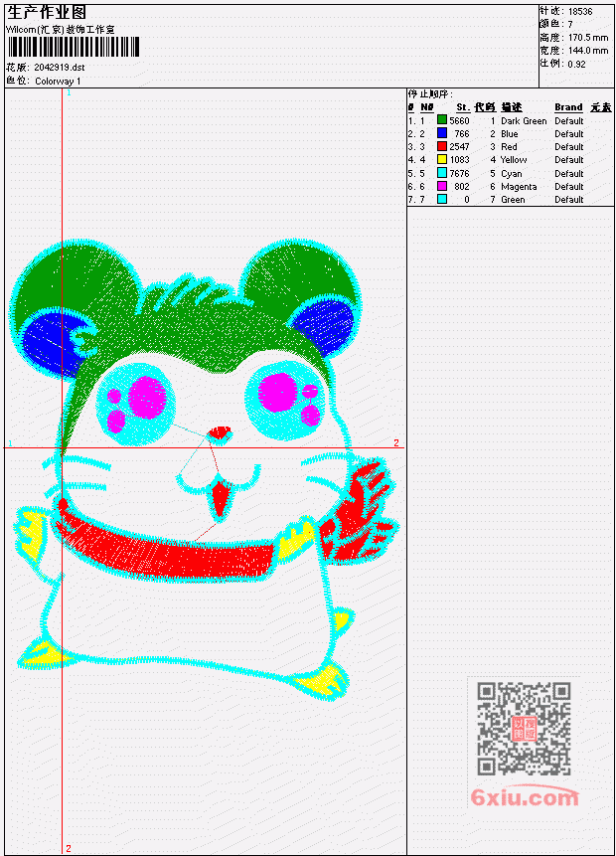Select the Dark Green color swatch

(x=442, y=120)
